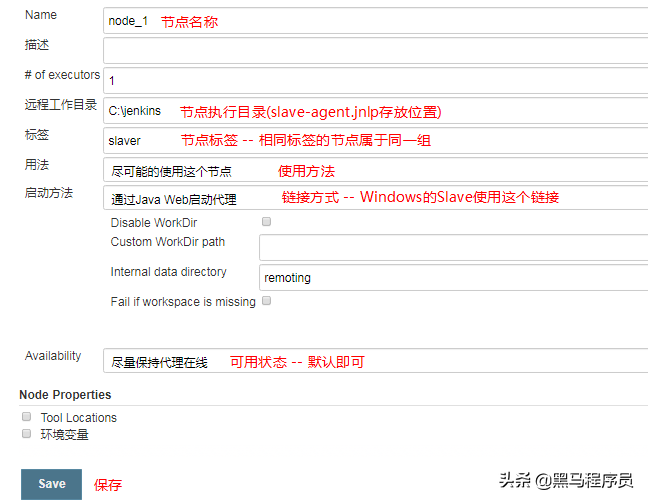Check the Tool Locations checkbox
The height and width of the screenshot is (503, 648).
[x=27, y=417]
